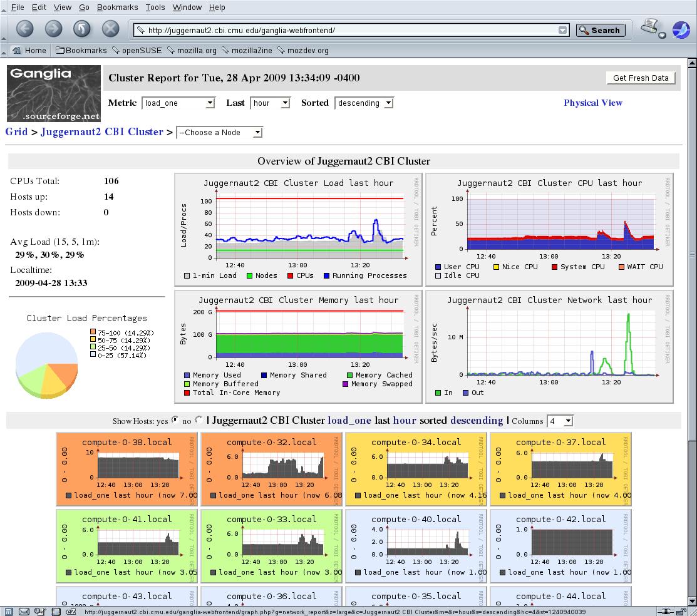Select the 'no' Show Hosts radio button

point(199,419)
